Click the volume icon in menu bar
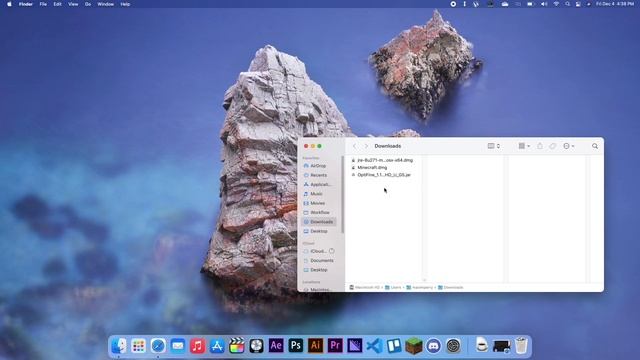Viewport: 640px width, 360px height. coord(544,4)
